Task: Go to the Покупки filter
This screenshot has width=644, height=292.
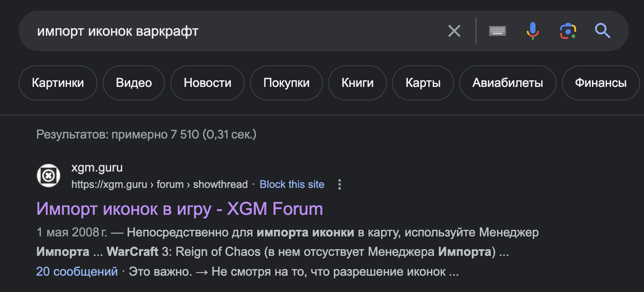Action: click(x=286, y=83)
